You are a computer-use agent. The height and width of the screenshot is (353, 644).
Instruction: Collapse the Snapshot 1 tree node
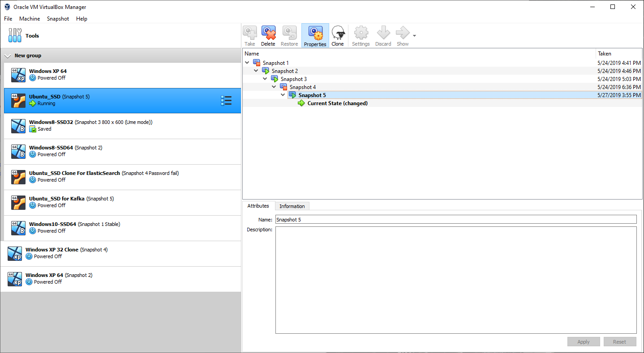(247, 63)
